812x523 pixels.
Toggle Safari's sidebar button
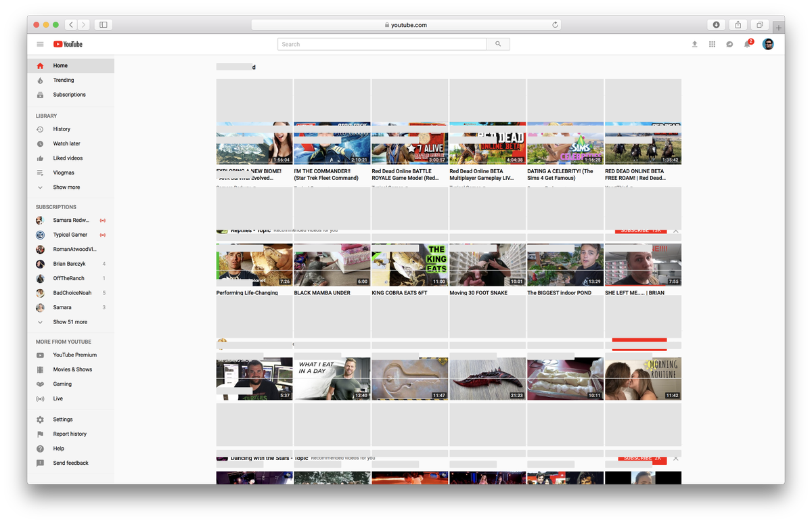coord(104,24)
